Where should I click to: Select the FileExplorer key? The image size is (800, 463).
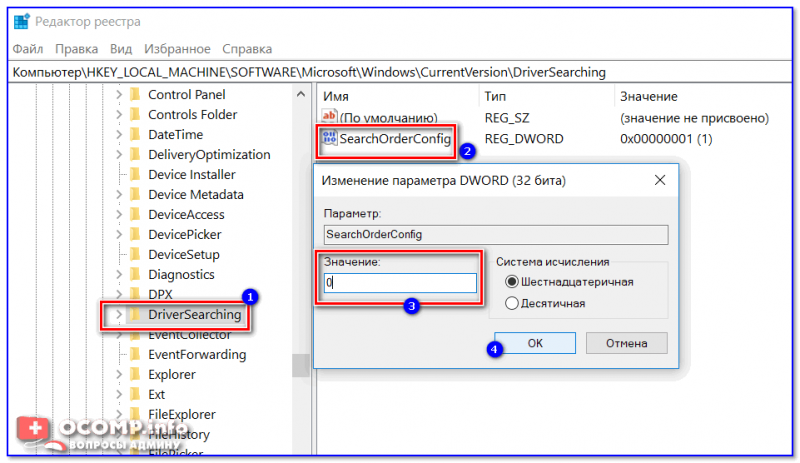[x=182, y=414]
